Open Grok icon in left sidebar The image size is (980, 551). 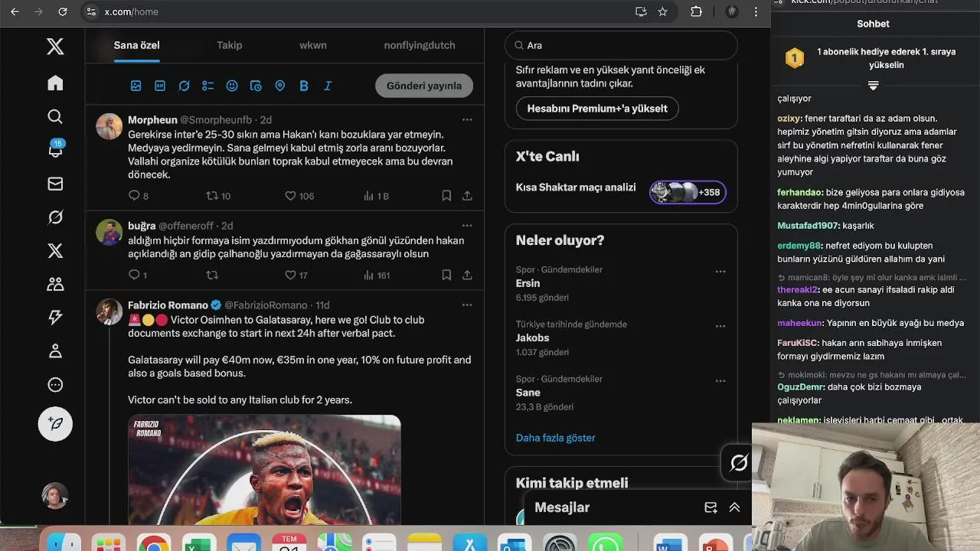[55, 217]
